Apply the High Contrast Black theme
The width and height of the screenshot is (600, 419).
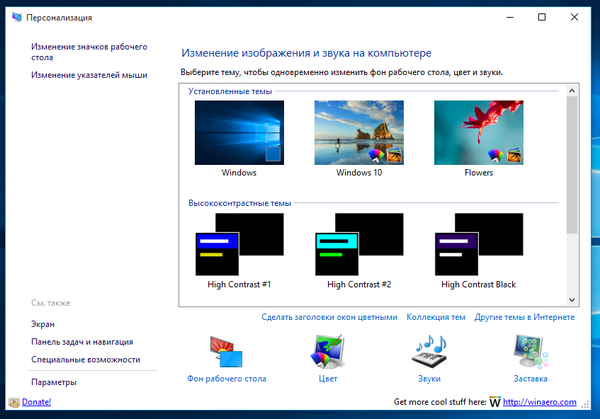click(479, 244)
